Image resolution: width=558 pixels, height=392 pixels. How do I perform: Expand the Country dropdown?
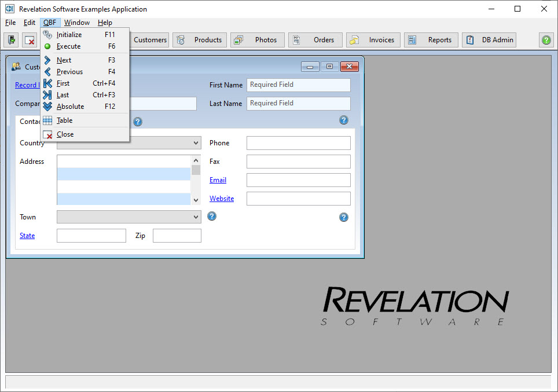click(x=196, y=143)
